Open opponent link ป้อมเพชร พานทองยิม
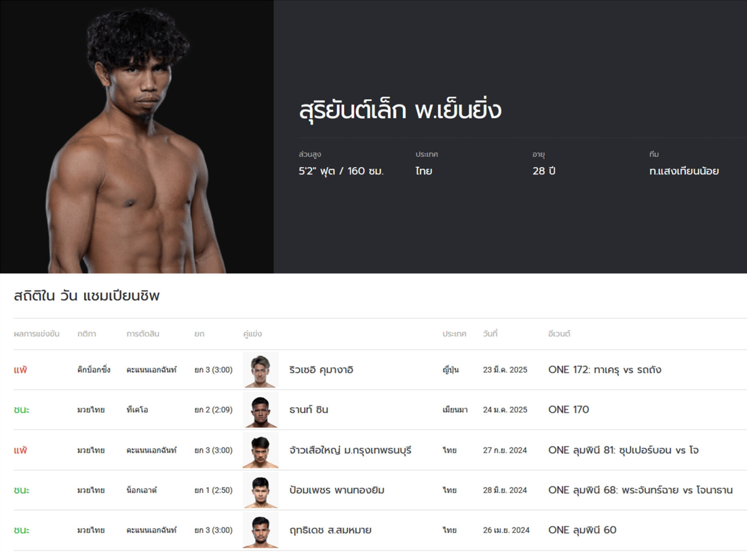The height and width of the screenshot is (560, 747). (x=337, y=490)
